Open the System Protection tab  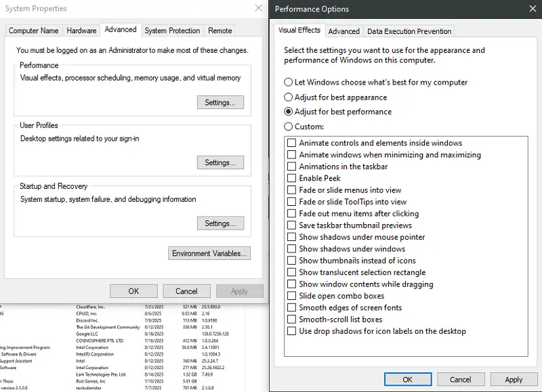172,30
